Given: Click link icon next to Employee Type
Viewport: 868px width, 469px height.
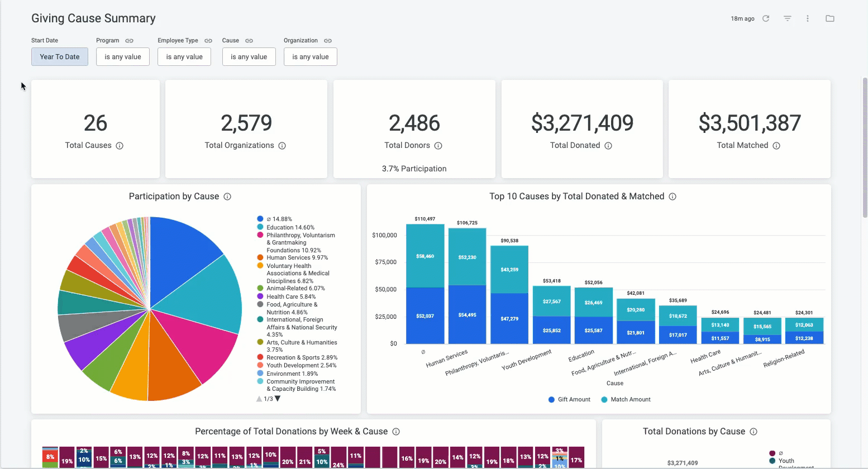Looking at the screenshot, I should click(x=208, y=41).
